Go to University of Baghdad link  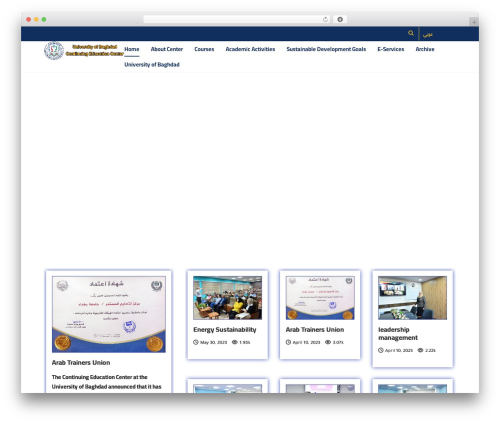[152, 65]
